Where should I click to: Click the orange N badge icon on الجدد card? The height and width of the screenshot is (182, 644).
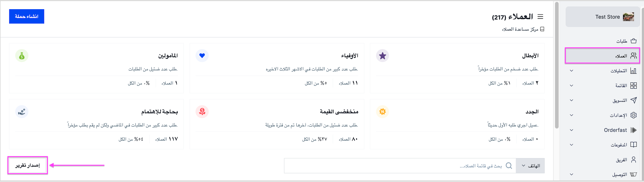382,112
